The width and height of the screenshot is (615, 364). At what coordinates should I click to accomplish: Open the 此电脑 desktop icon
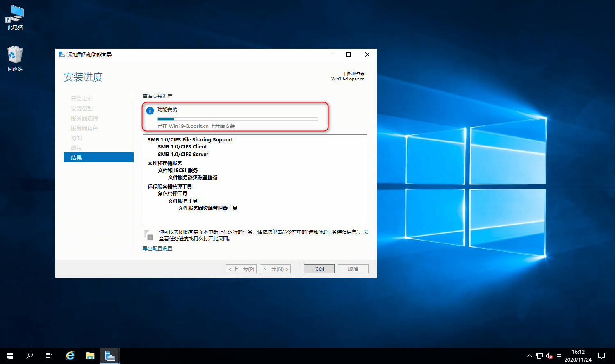tap(15, 17)
